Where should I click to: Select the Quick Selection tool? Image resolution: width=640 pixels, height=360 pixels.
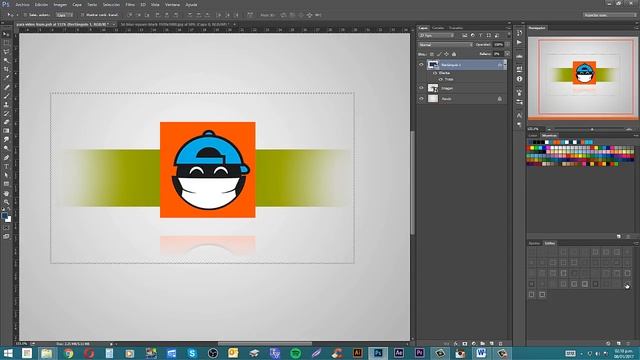point(6,60)
